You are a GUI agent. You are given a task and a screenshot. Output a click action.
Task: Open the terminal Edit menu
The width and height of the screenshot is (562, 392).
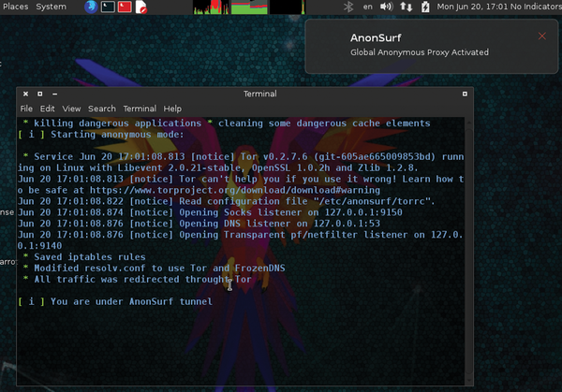48,109
